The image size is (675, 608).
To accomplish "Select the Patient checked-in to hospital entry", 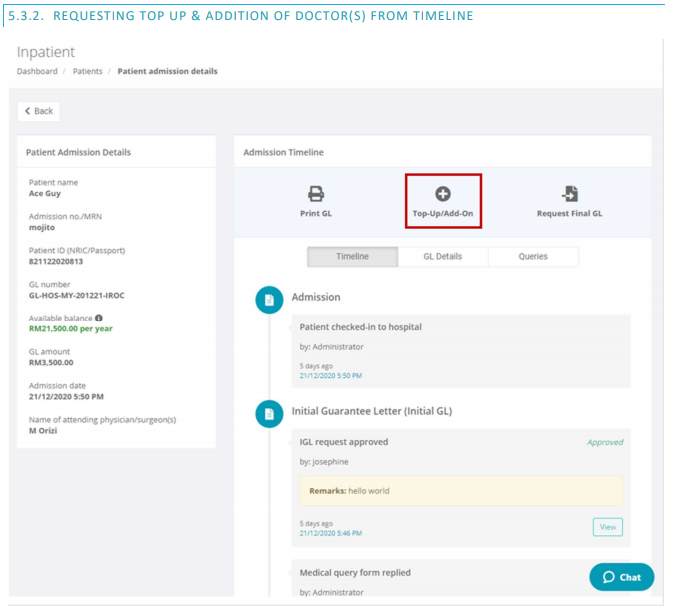I will 361,327.
